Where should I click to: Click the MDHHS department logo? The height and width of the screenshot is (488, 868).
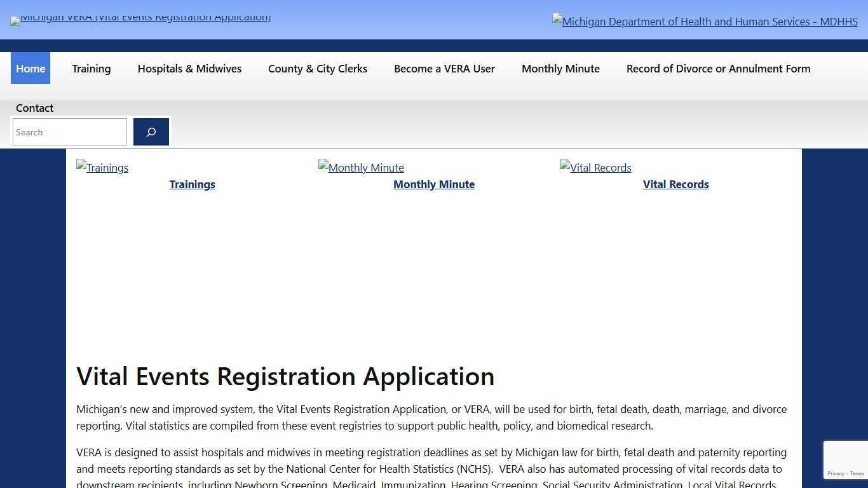coord(705,21)
